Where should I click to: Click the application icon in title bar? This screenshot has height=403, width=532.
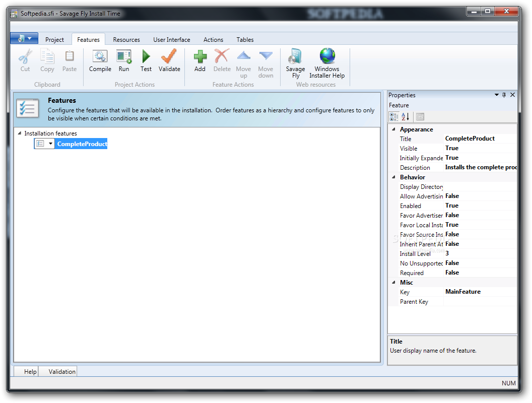[x=14, y=14]
